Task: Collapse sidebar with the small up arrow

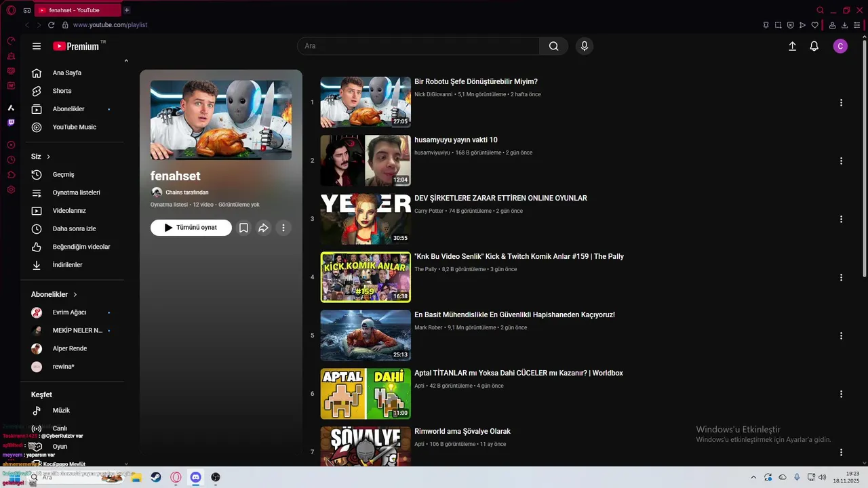Action: point(126,61)
